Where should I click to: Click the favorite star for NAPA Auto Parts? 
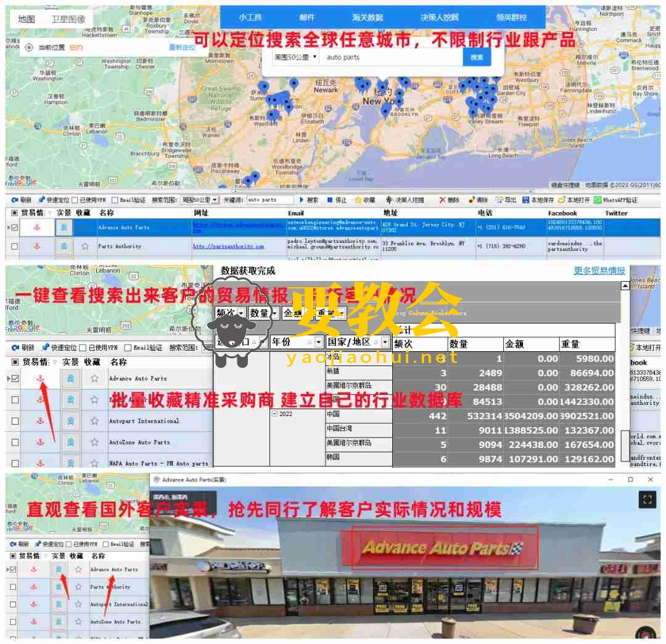tap(94, 463)
